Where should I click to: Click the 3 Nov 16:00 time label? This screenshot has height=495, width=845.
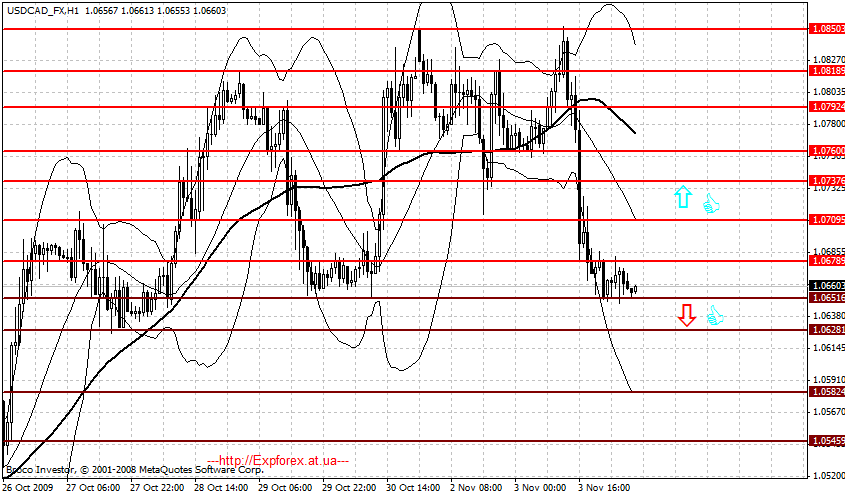click(604, 487)
